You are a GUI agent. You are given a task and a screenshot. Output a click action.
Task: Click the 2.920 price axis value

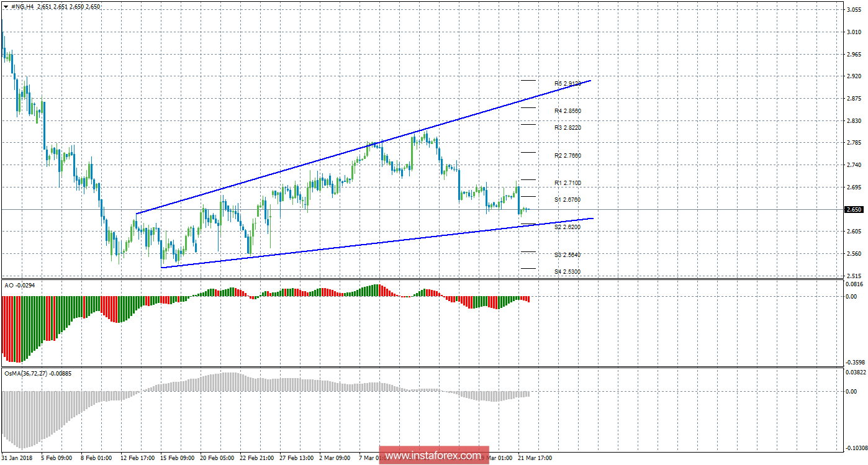(x=854, y=77)
